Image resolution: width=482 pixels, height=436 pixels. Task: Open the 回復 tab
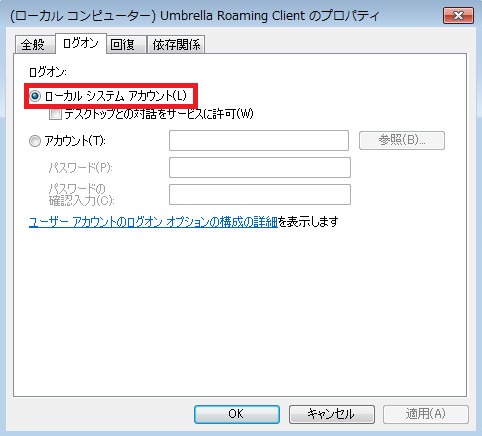(x=126, y=44)
